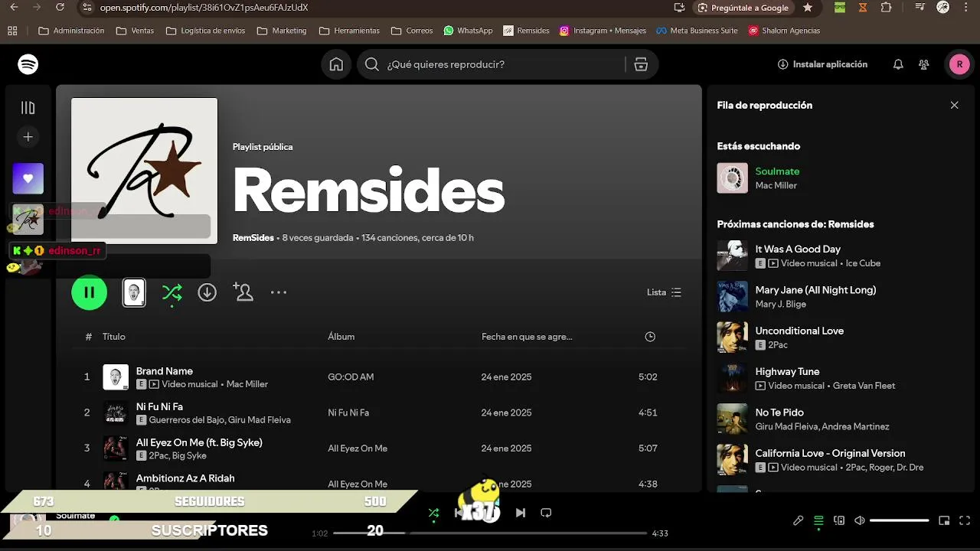The width and height of the screenshot is (980, 551).
Task: Select It Was A Good Day in the queue
Action: [798, 249]
